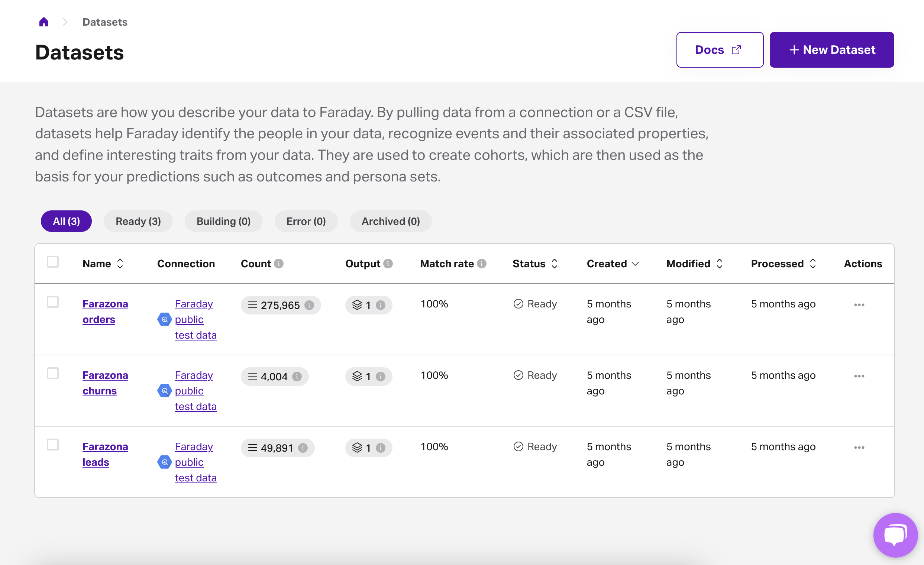The image size is (924, 565).
Task: Toggle Created column sort chevron
Action: [635, 264]
